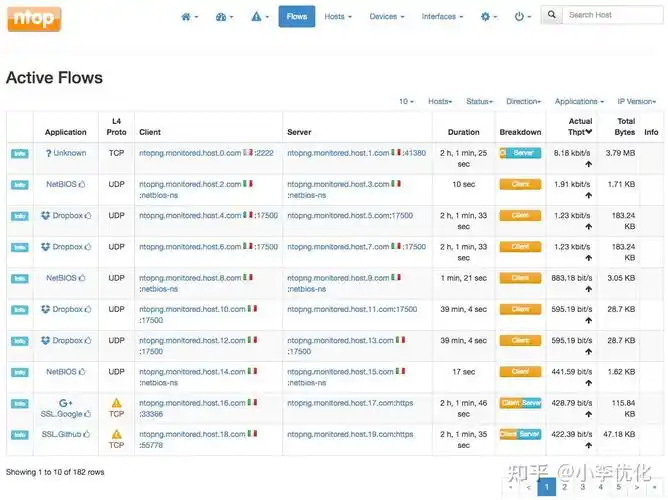This screenshot has height=500, width=668.
Task: Open the alerts warning triangle menu
Action: (x=257, y=17)
